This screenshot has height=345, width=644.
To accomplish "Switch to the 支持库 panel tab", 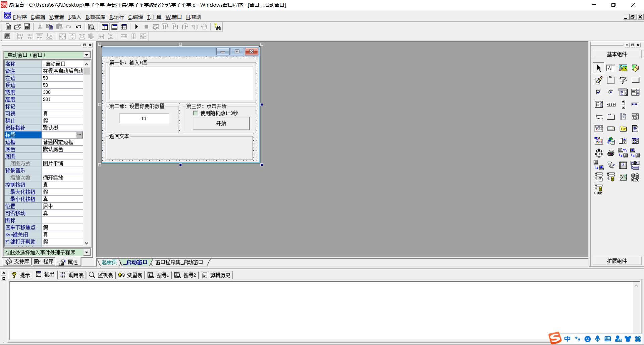I will click(17, 262).
